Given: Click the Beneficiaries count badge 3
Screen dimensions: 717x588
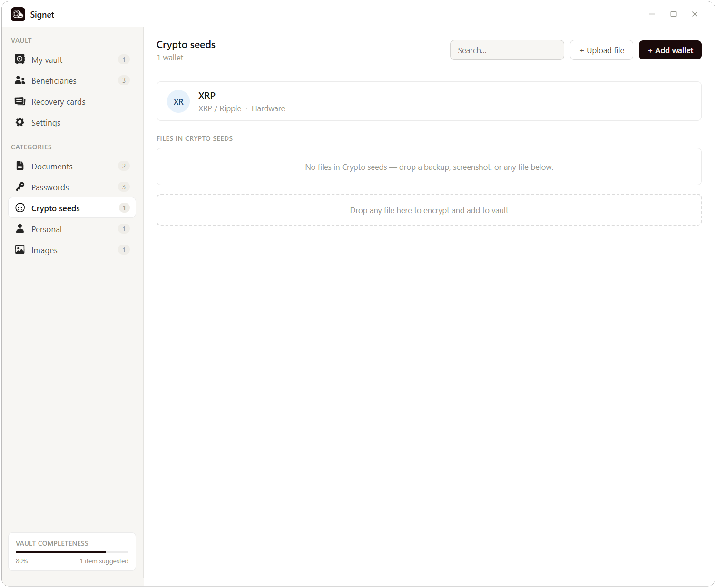Looking at the screenshot, I should coord(124,80).
